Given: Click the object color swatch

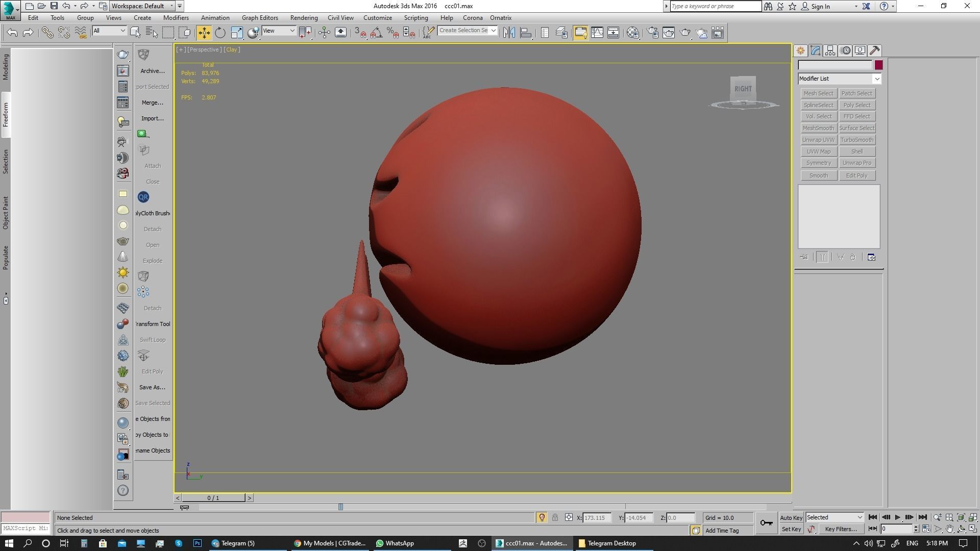Looking at the screenshot, I should point(878,65).
